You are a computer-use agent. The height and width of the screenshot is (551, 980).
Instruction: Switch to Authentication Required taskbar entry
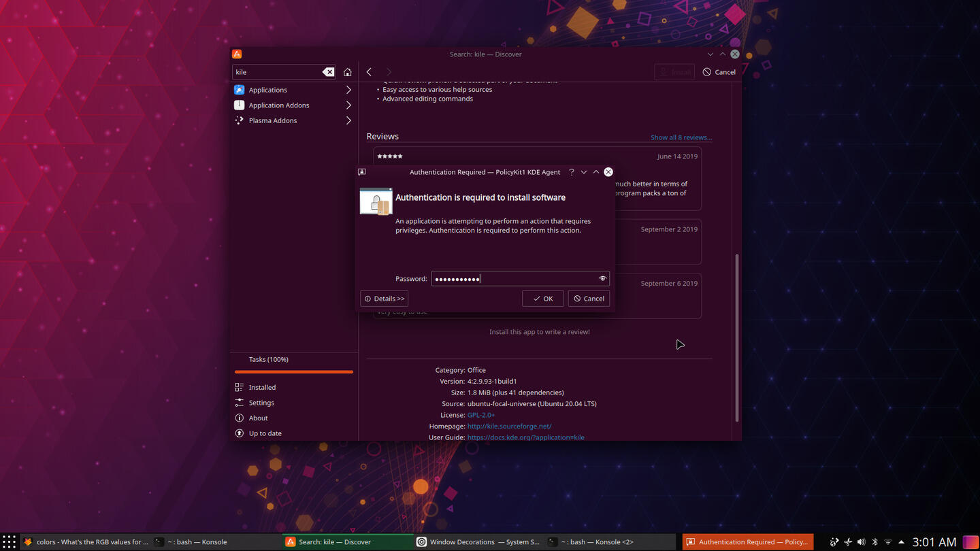pos(748,542)
